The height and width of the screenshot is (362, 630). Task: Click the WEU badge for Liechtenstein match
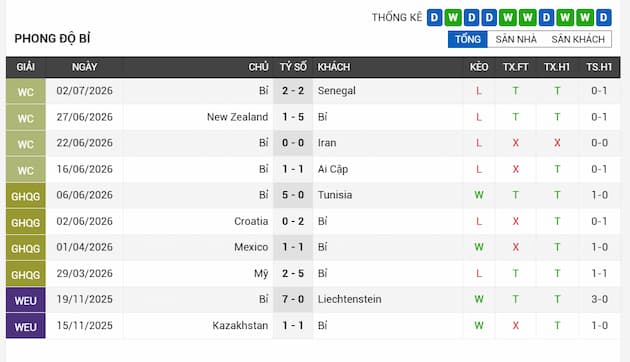[x=26, y=300]
